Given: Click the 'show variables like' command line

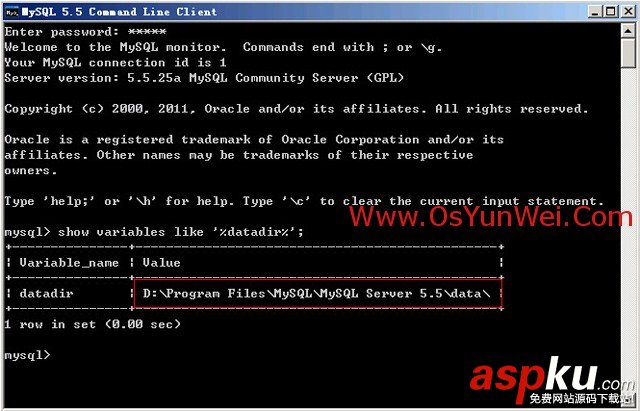Looking at the screenshot, I should [x=154, y=232].
